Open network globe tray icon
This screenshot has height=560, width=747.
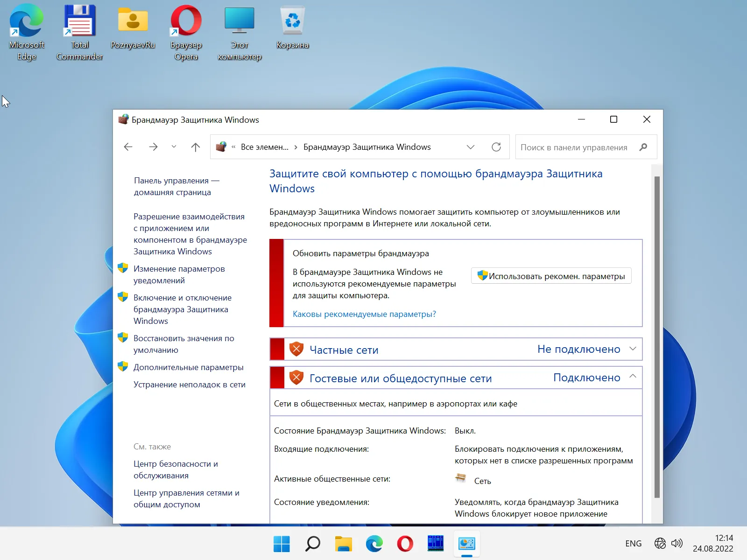(x=660, y=543)
